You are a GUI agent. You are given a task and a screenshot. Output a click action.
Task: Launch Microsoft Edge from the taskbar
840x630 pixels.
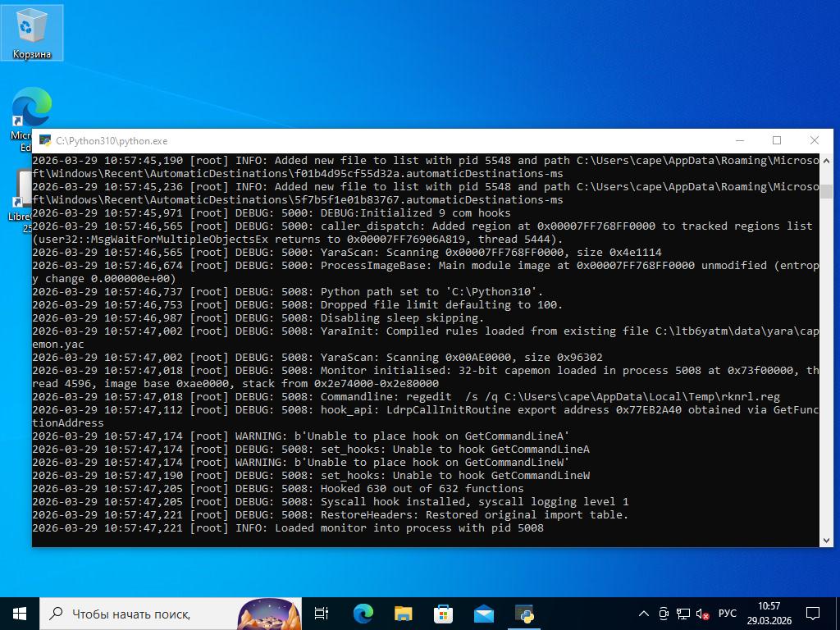[363, 614]
